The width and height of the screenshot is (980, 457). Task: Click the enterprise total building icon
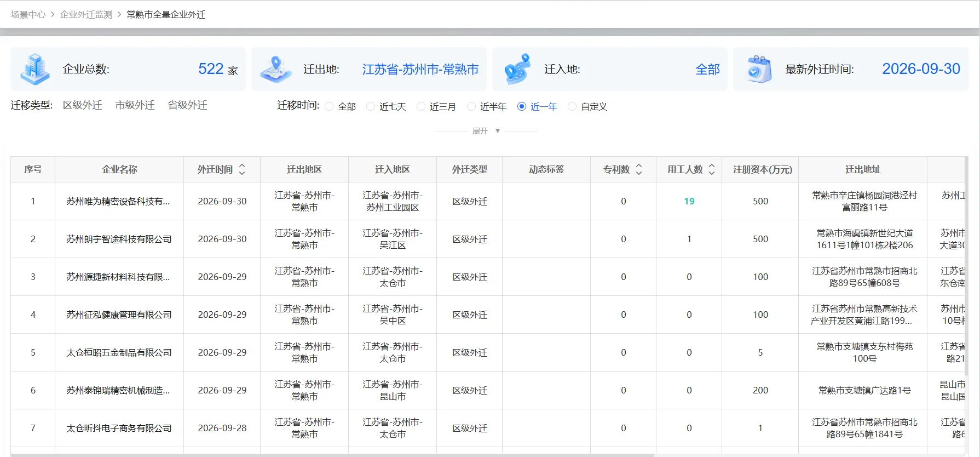35,69
